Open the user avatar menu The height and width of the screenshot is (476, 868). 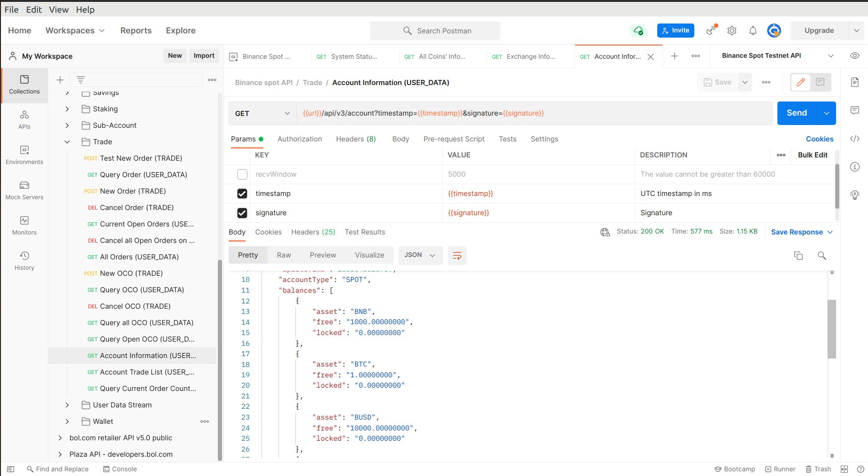774,31
